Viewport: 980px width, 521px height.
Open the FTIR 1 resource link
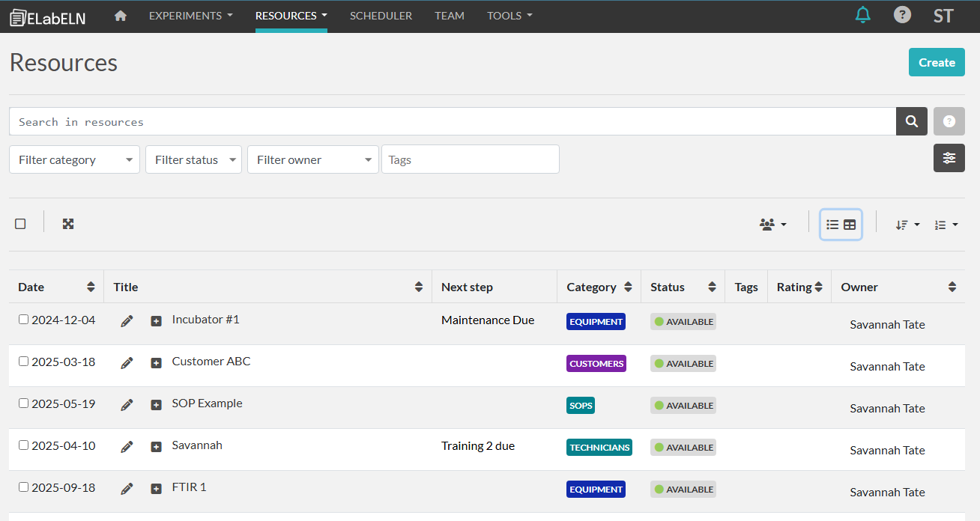189,487
